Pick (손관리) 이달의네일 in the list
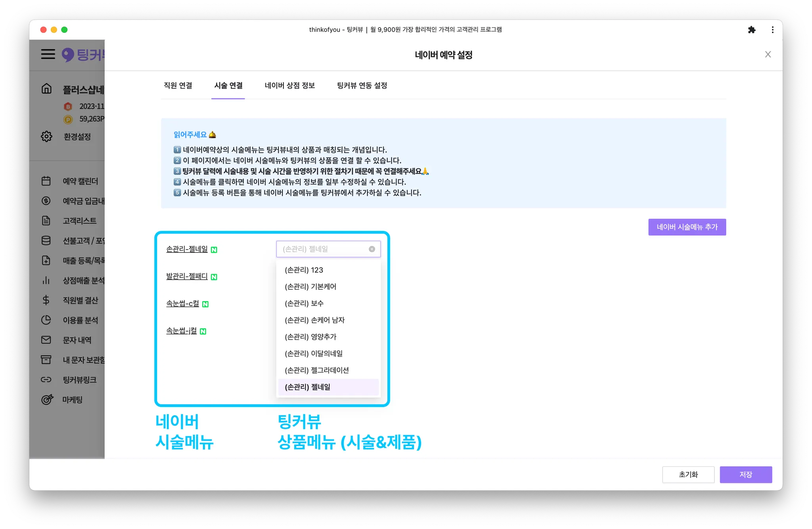This screenshot has height=529, width=812. pyautogui.click(x=313, y=353)
